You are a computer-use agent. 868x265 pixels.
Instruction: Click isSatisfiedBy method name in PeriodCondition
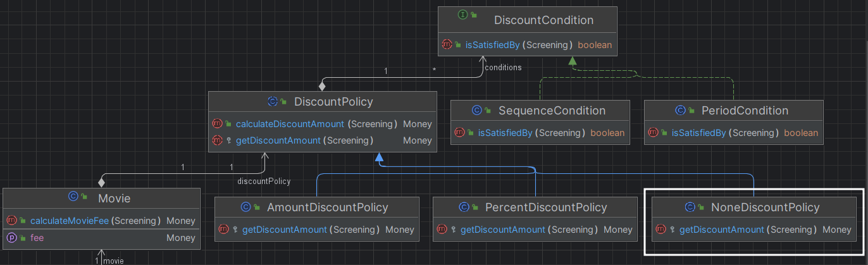coord(700,133)
